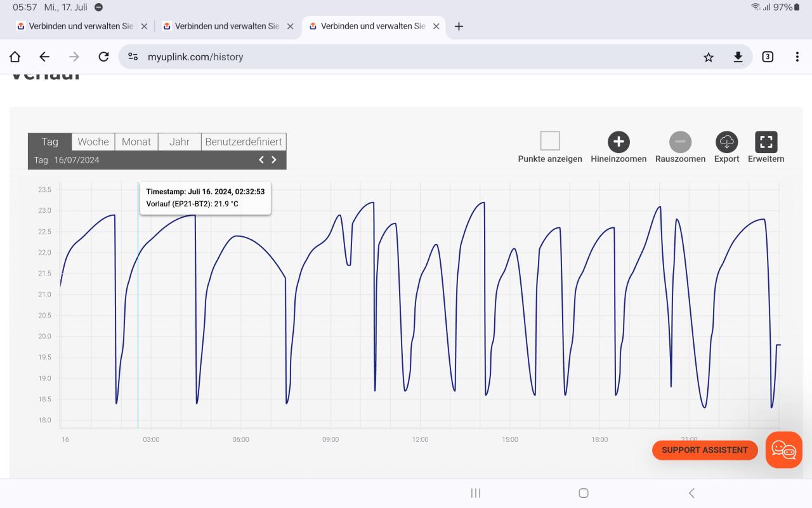Open browser three-dot menu
This screenshot has width=812, height=508.
[797, 57]
